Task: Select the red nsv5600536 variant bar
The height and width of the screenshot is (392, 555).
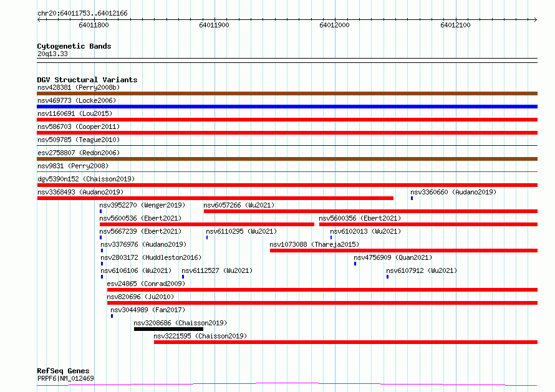Action: pos(207,224)
